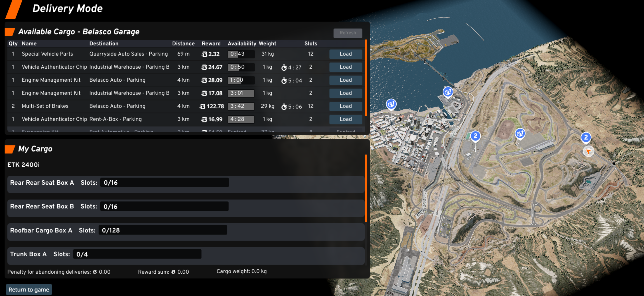Select the cargo marker inside the racetrack
Viewport: 644px width, 296px height.
pyautogui.click(x=520, y=133)
